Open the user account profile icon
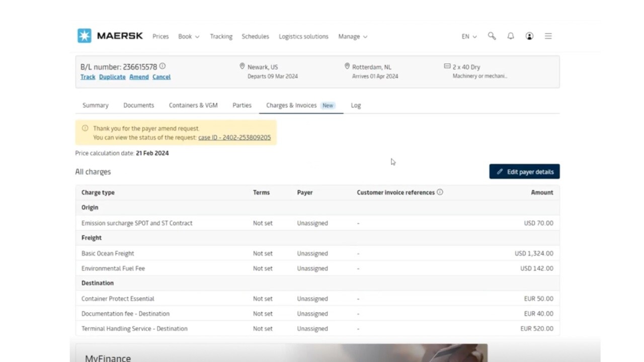Screen dimensions: 644x362 pos(529,36)
